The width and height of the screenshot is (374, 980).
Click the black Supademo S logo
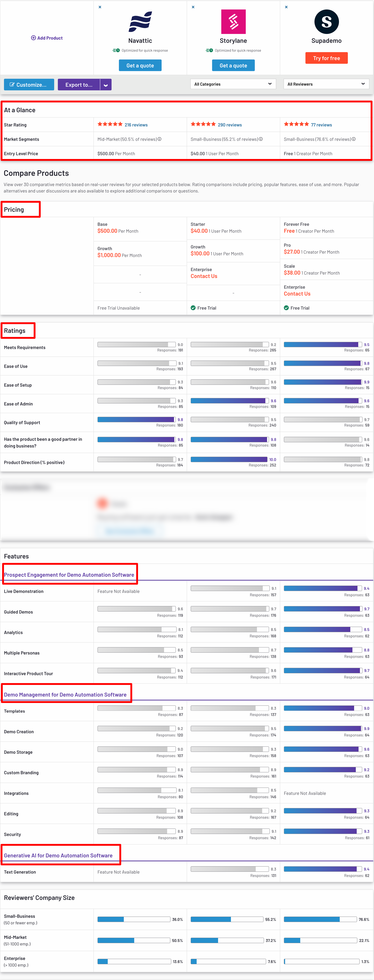pyautogui.click(x=326, y=22)
